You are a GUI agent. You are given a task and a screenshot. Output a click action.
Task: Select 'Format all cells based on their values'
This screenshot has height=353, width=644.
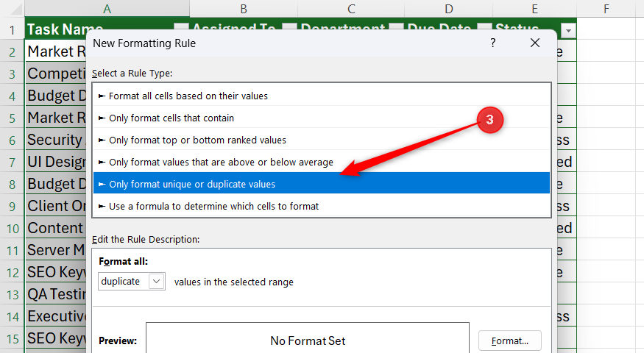click(x=321, y=96)
